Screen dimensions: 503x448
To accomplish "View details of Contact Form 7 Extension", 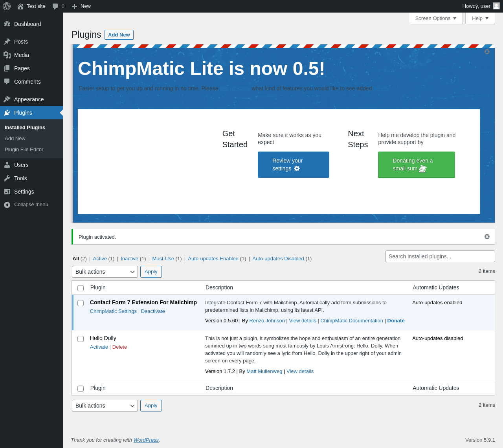I will click(303, 321).
